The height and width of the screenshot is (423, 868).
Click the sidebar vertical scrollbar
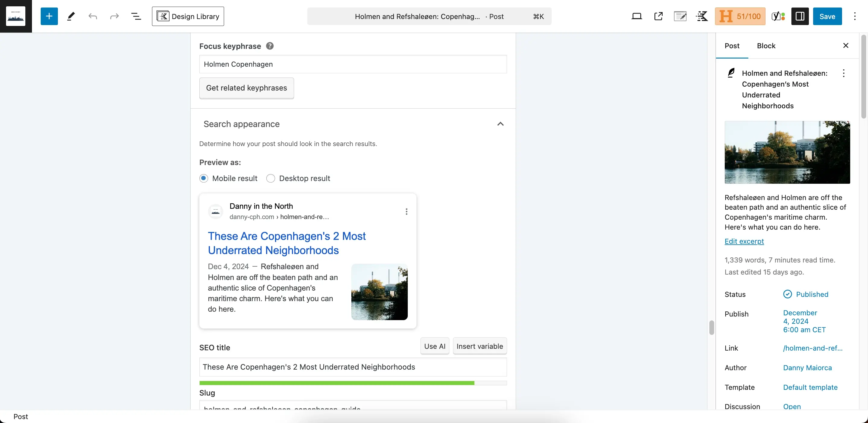tap(863, 77)
